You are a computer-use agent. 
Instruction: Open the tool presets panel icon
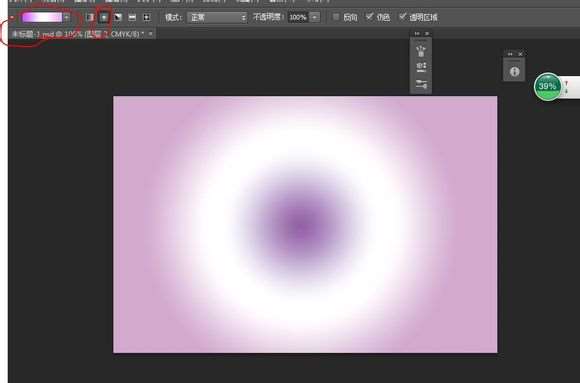tap(421, 84)
